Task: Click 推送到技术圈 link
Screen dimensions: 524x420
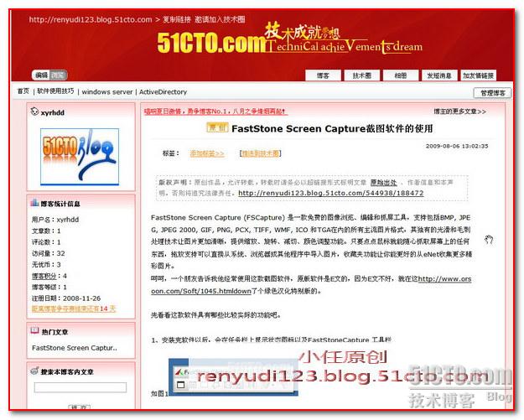Action: [x=261, y=153]
